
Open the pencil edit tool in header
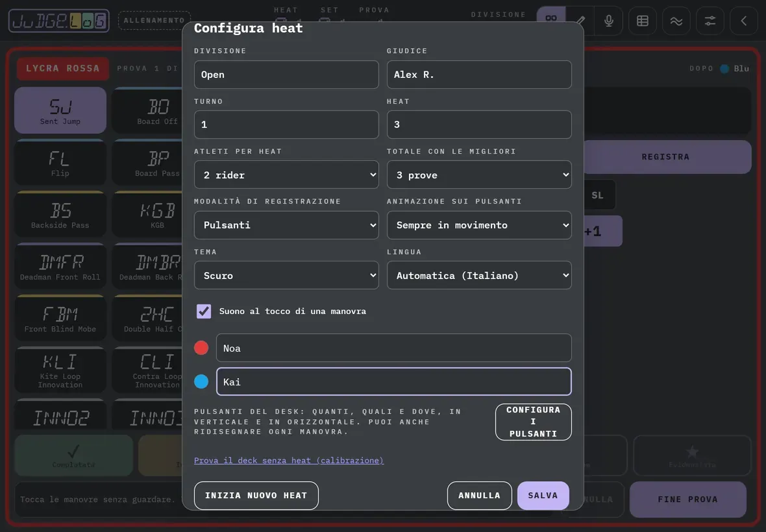click(580, 21)
